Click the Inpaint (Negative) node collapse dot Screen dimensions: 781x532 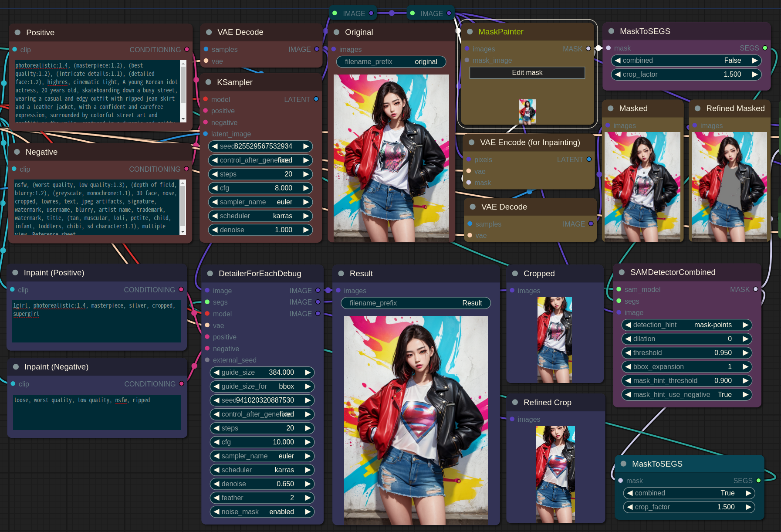click(16, 367)
